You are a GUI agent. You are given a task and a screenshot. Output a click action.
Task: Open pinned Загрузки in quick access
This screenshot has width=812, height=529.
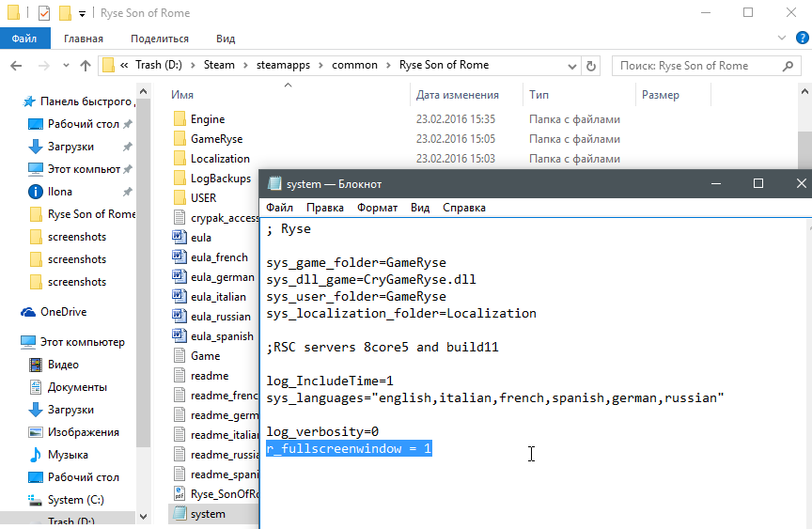70,147
